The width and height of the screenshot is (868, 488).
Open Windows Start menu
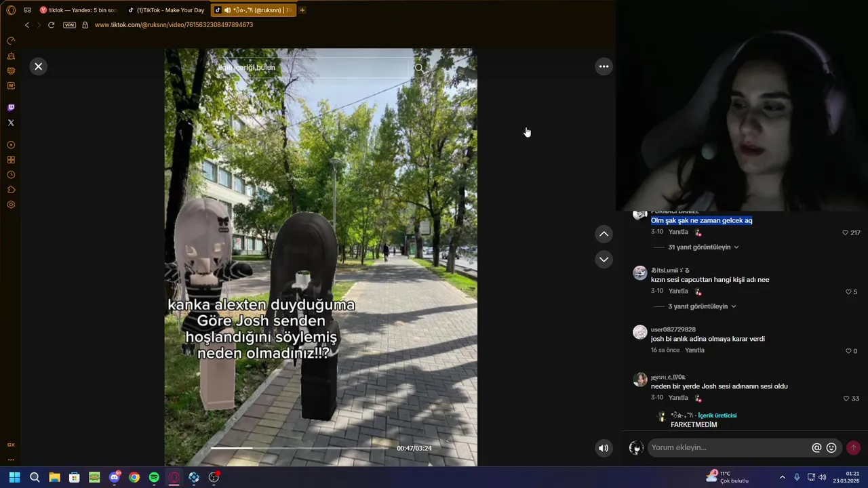point(14,477)
